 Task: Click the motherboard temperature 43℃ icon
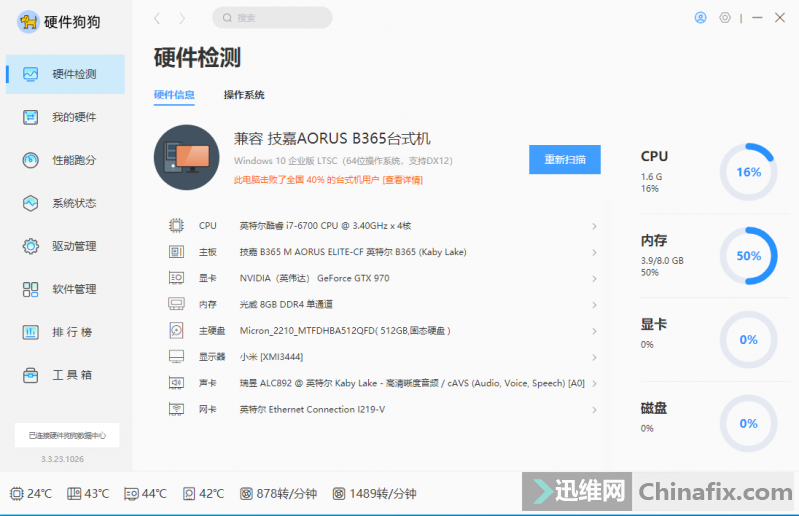coord(74,494)
